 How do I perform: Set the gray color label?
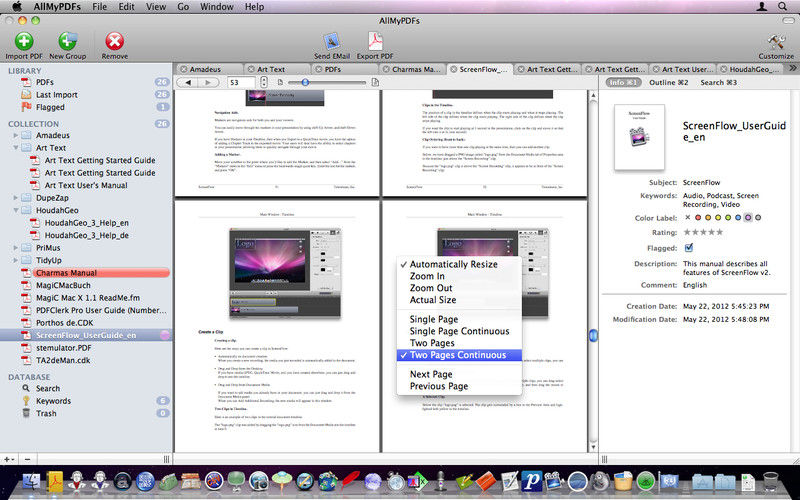tap(758, 217)
